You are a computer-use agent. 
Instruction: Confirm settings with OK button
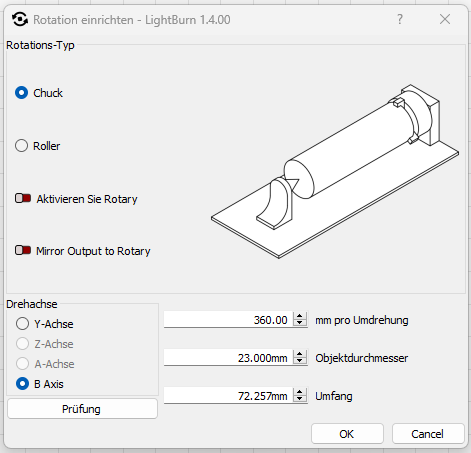(347, 434)
